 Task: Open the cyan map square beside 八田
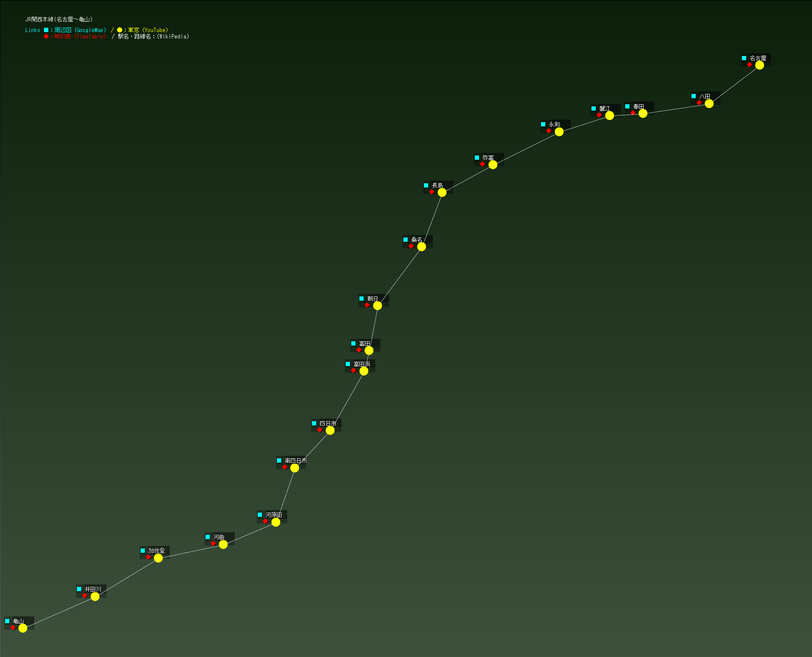(x=694, y=96)
